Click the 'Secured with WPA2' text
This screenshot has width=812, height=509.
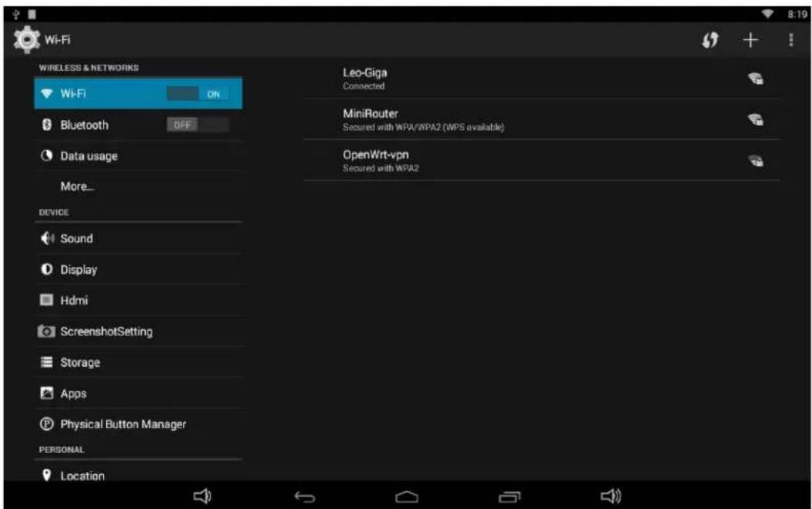coord(381,168)
